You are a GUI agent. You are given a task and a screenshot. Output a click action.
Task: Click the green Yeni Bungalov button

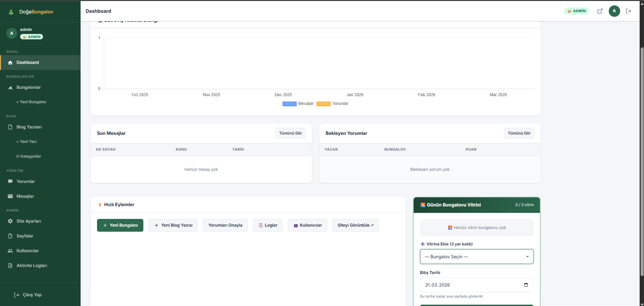(120, 225)
